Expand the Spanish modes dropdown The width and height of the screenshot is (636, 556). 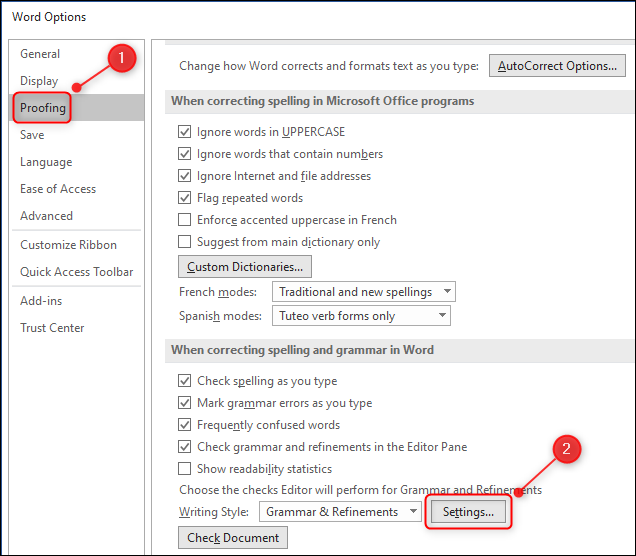(361, 316)
